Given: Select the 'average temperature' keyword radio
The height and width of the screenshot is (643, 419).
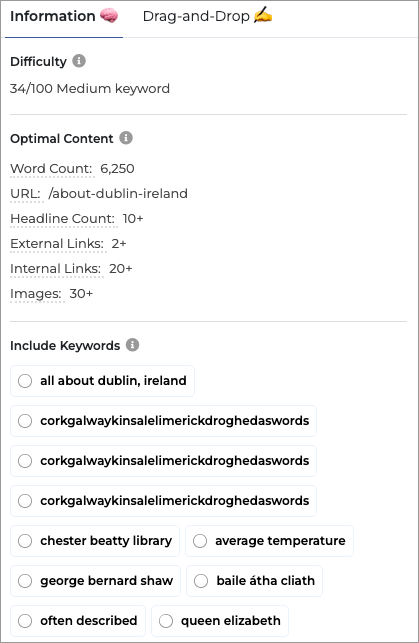Looking at the screenshot, I should (x=200, y=541).
